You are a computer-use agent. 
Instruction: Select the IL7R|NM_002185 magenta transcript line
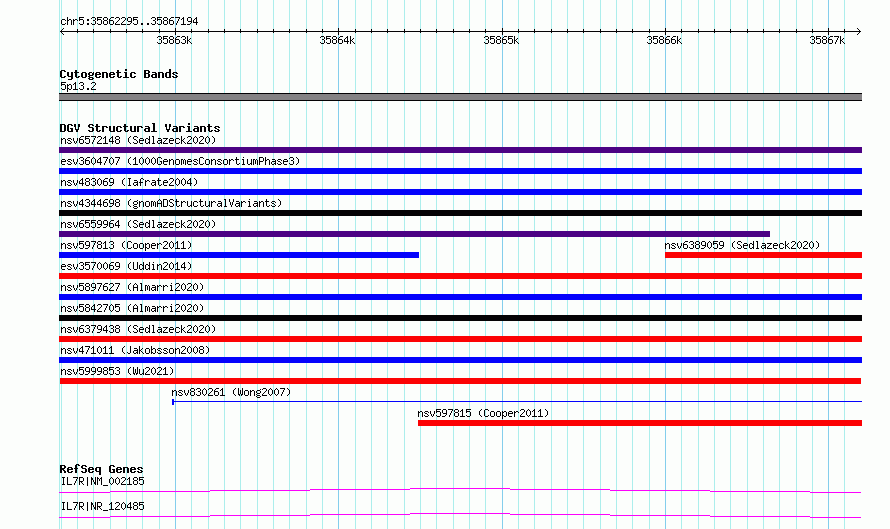tap(460, 490)
